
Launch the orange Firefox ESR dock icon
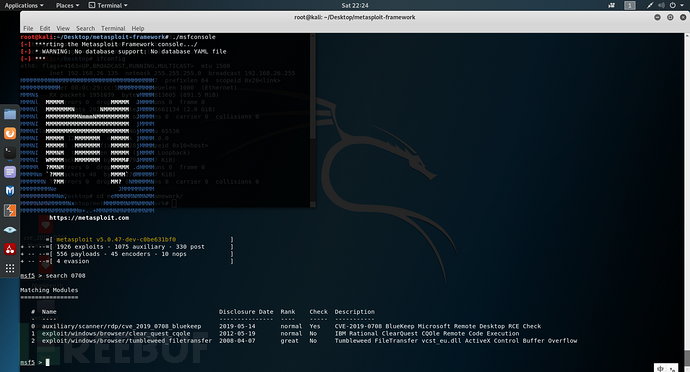(x=10, y=133)
